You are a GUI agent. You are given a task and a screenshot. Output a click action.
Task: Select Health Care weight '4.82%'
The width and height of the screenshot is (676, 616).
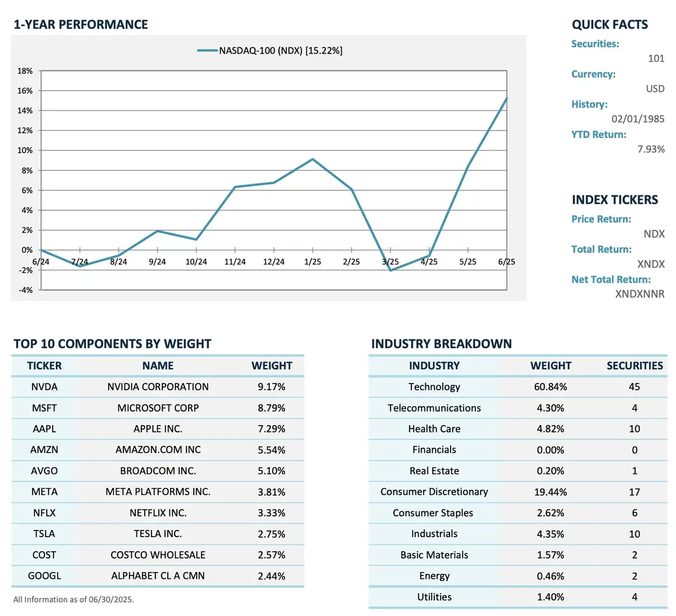pos(550,429)
